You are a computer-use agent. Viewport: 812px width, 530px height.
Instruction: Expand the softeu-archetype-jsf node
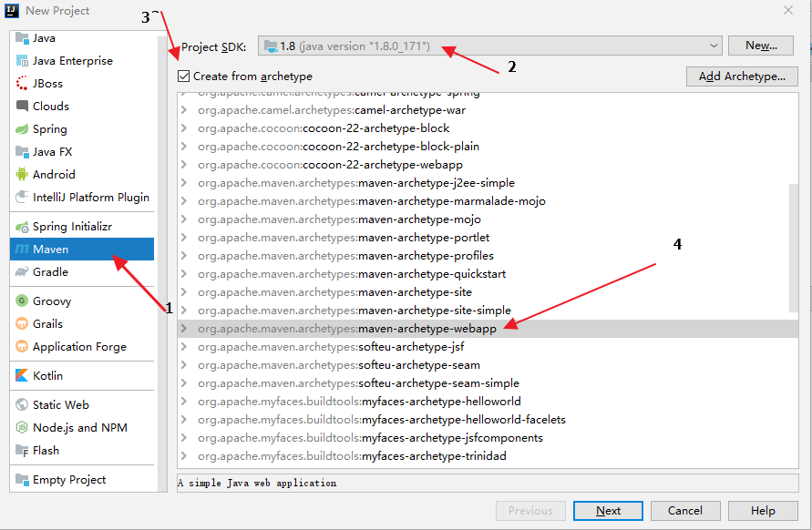[x=184, y=346]
